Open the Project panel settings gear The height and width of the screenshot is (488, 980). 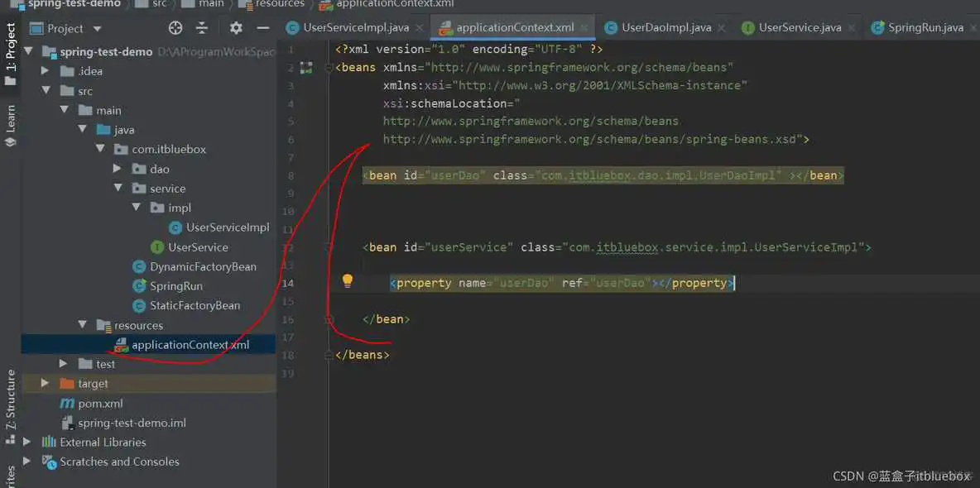236,27
